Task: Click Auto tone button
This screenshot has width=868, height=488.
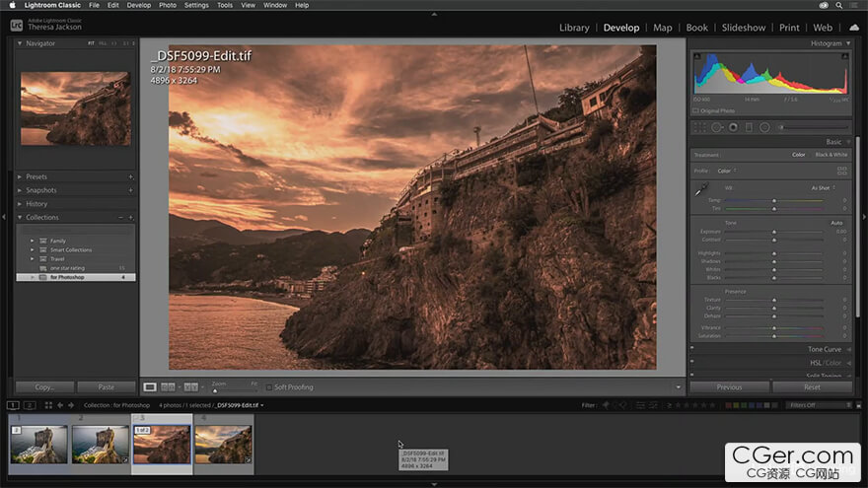Action: coord(836,223)
